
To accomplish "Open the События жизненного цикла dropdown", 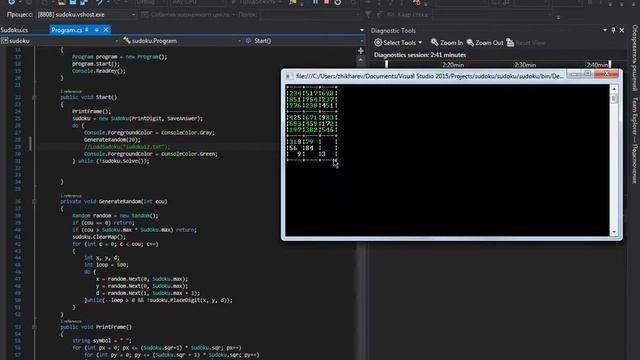I will coord(188,15).
